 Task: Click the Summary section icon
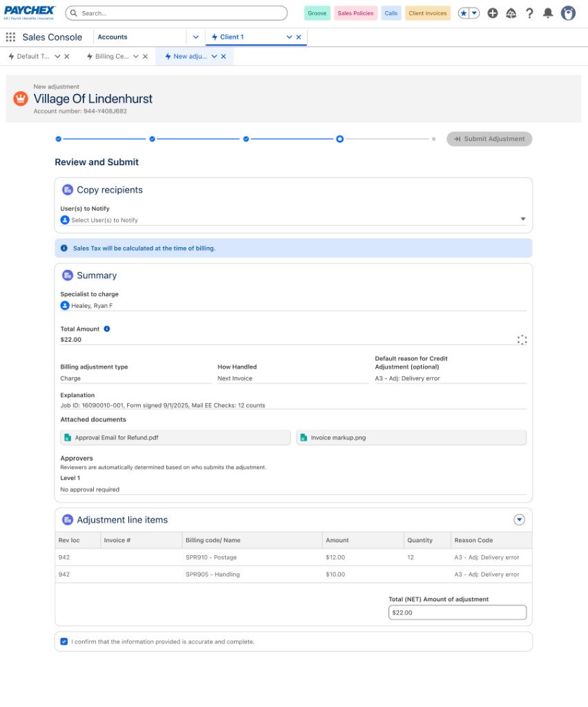coord(68,275)
